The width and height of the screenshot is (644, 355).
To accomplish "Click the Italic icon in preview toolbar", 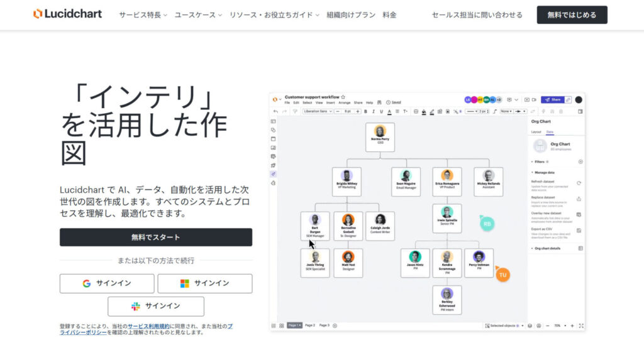I will pyautogui.click(x=374, y=111).
